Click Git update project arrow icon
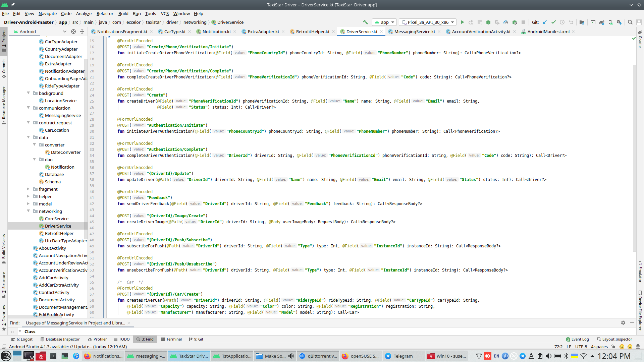This screenshot has width=644, height=362. point(545,22)
